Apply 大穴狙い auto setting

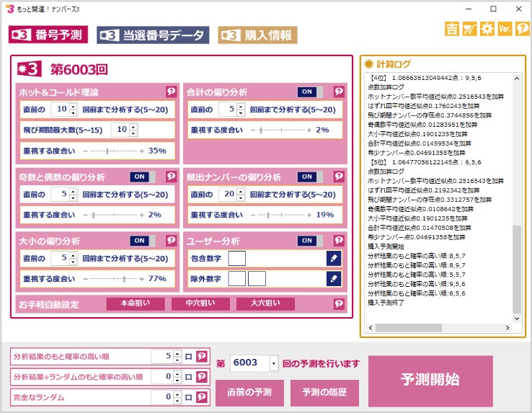(265, 303)
